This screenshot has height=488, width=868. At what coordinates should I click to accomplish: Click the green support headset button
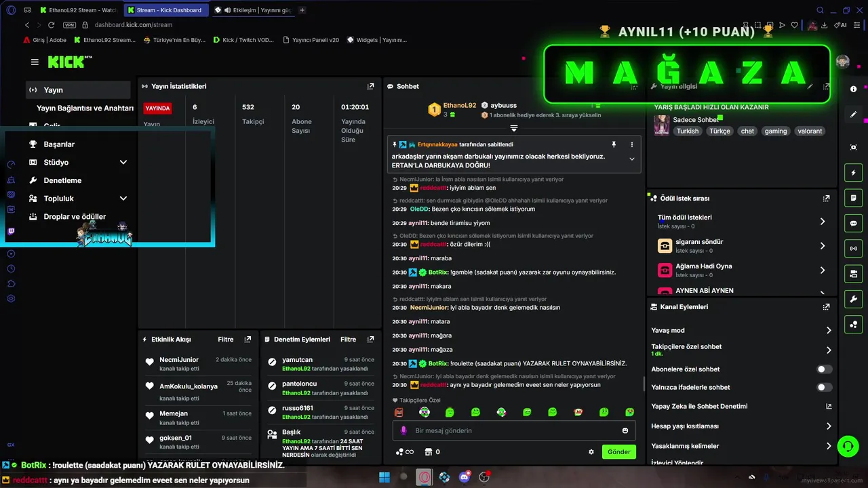[848, 446]
